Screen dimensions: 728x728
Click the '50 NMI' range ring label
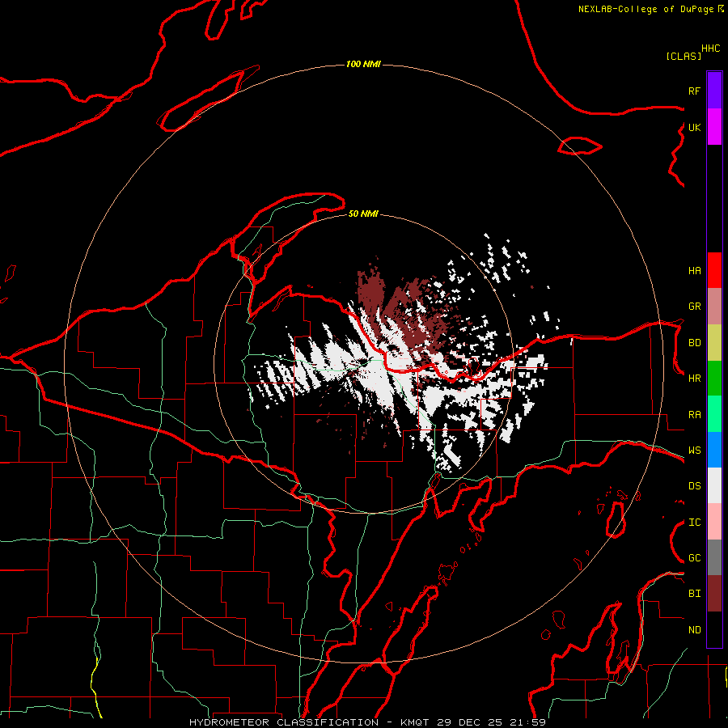363,214
